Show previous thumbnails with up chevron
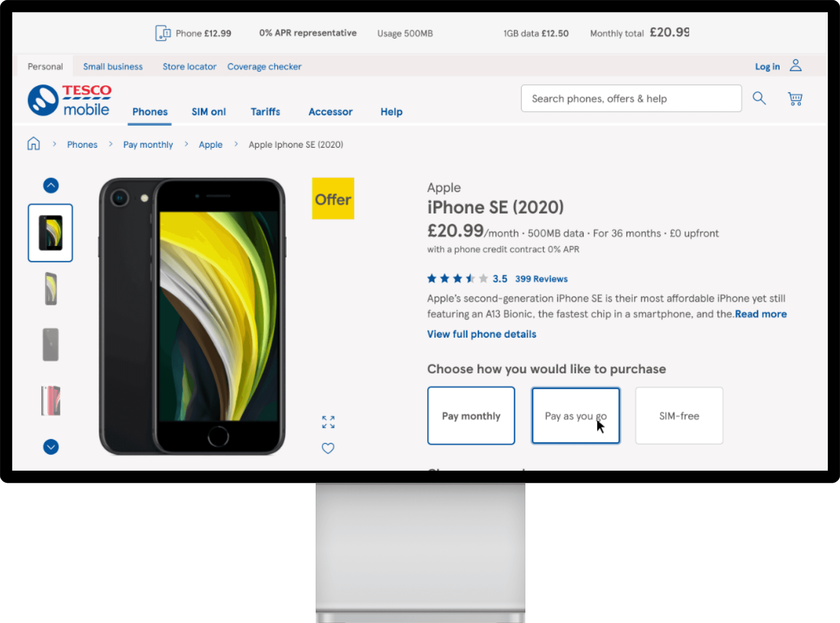The image size is (840, 623). click(x=51, y=185)
